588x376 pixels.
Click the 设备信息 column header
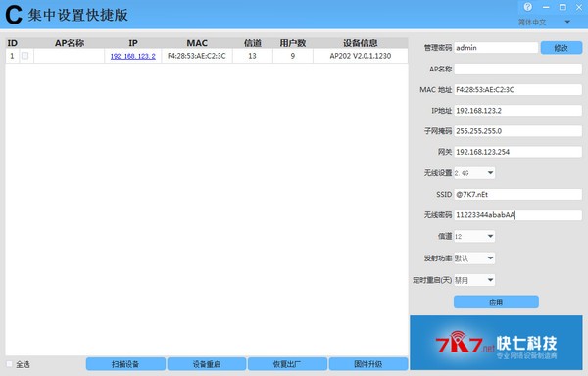coord(361,43)
